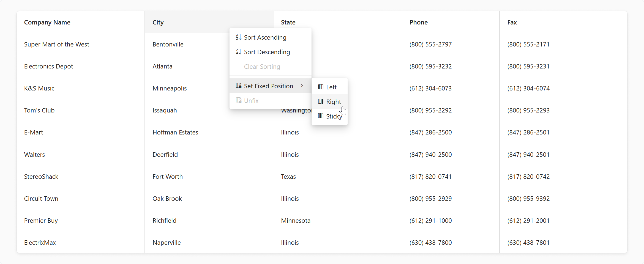Choose Sticky positioning option
Screen dimensions: 644x264
(334, 116)
